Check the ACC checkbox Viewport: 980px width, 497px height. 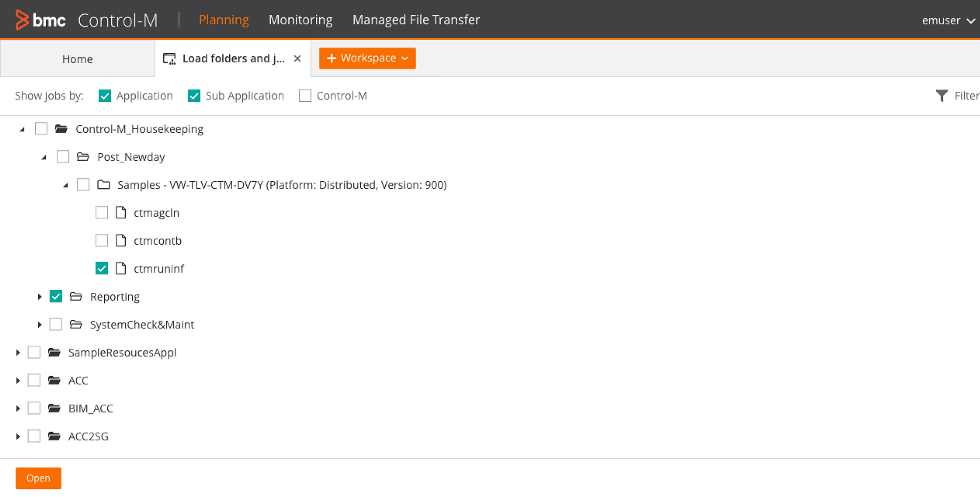[x=34, y=380]
